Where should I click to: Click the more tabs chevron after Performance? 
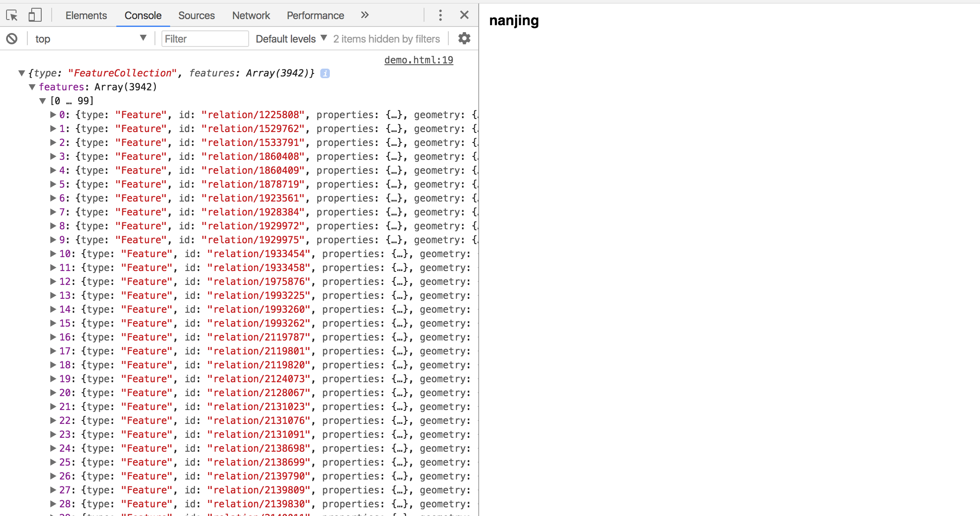click(x=364, y=15)
